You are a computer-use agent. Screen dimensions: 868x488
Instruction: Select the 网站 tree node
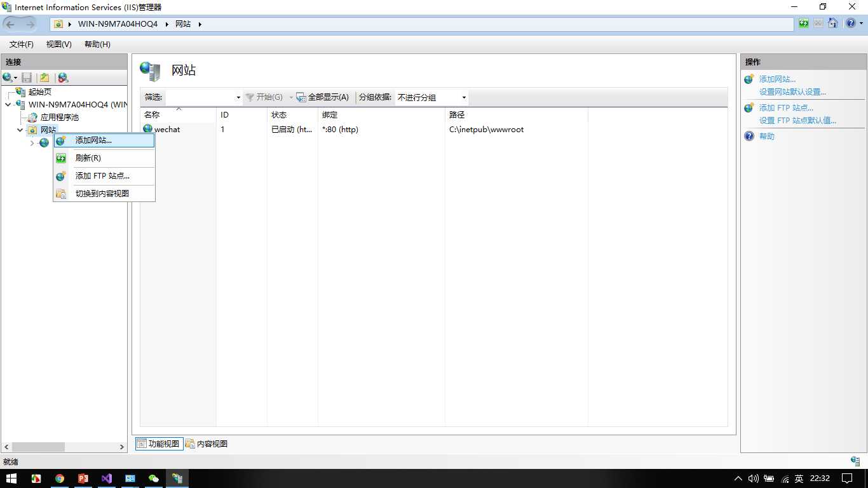[x=48, y=130]
